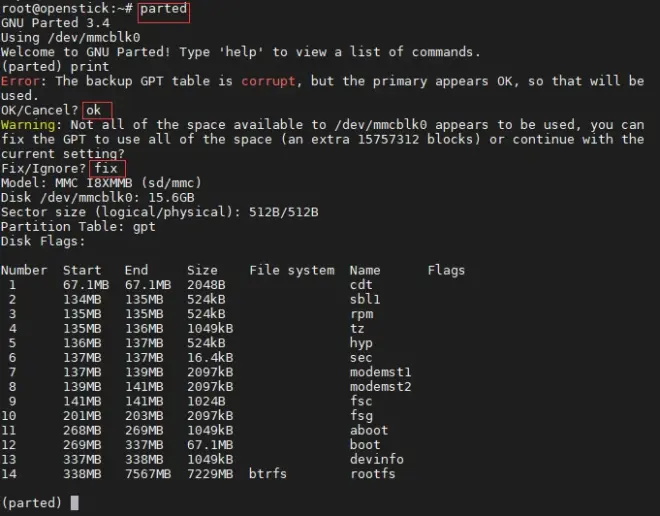Click partition name 'modemst2'
The image size is (660, 516).
coord(381,387)
